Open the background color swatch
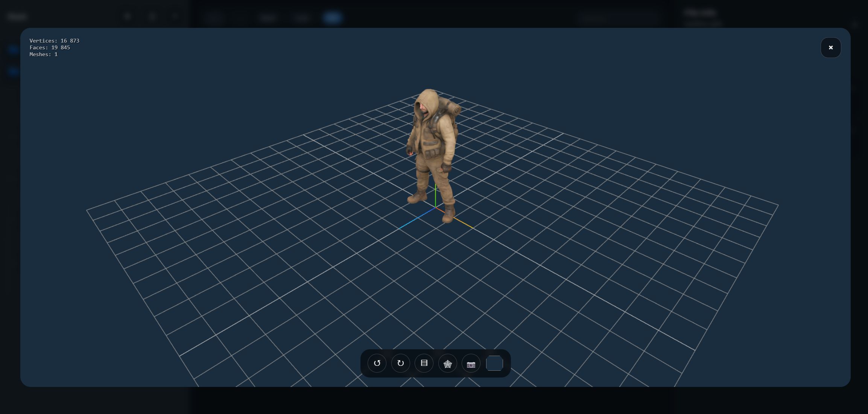This screenshot has height=414, width=868. (494, 363)
